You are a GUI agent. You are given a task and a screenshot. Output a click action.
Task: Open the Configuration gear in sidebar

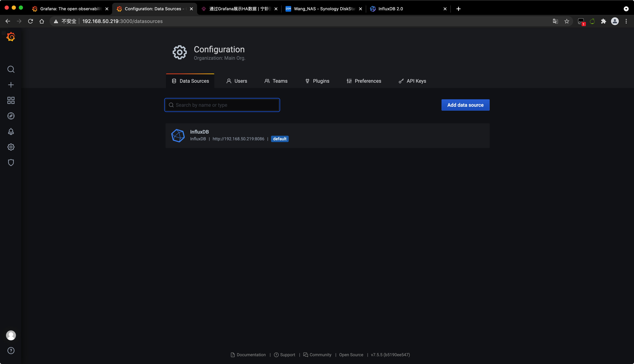click(x=11, y=147)
